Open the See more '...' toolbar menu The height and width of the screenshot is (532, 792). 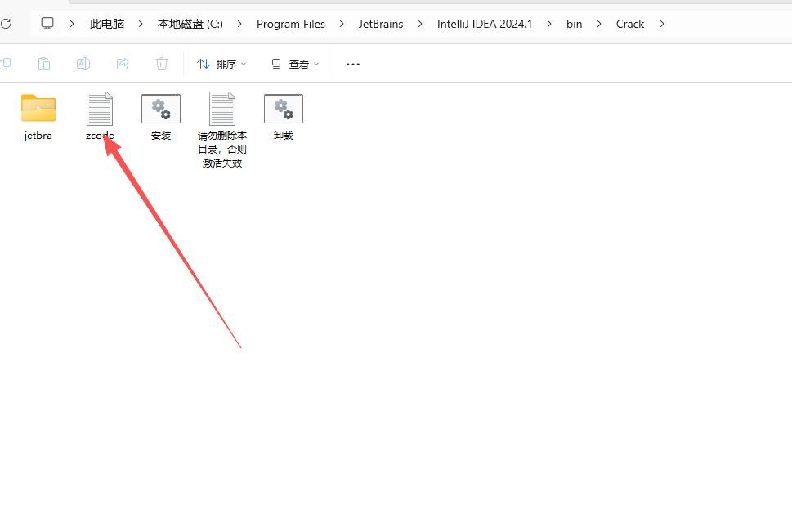(x=352, y=63)
